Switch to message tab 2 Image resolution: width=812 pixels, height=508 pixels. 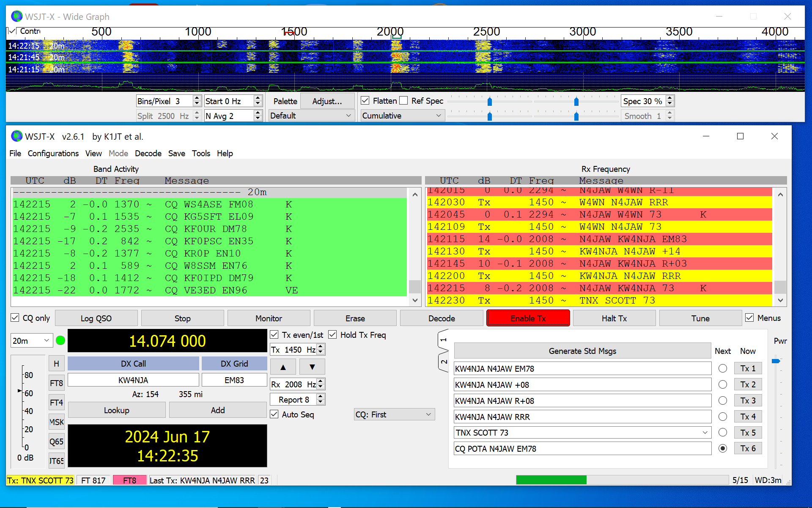pos(443,362)
